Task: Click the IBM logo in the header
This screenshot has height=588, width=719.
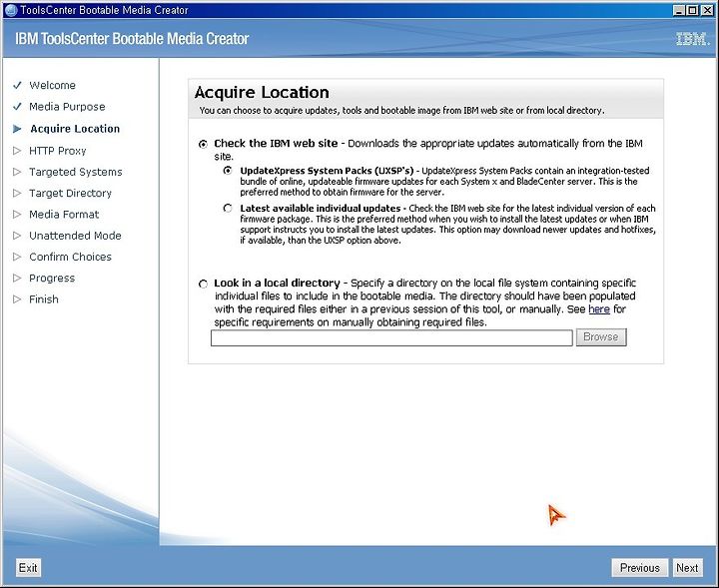Action: tap(693, 39)
